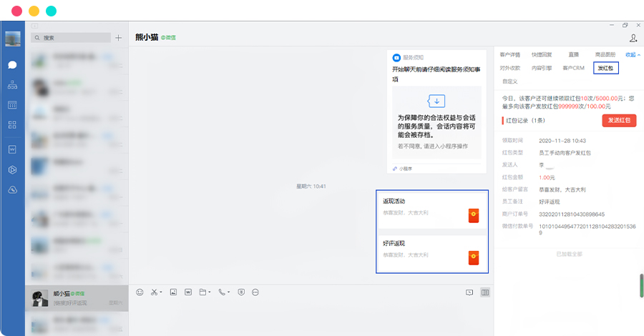Open the Contacts organization chart icon

[12, 85]
